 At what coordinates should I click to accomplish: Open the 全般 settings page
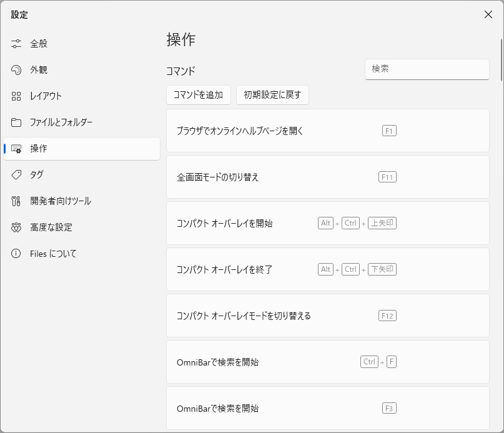(82, 44)
